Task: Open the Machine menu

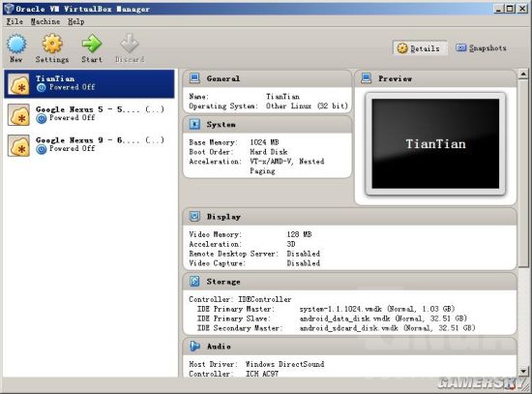Action: tap(45, 21)
